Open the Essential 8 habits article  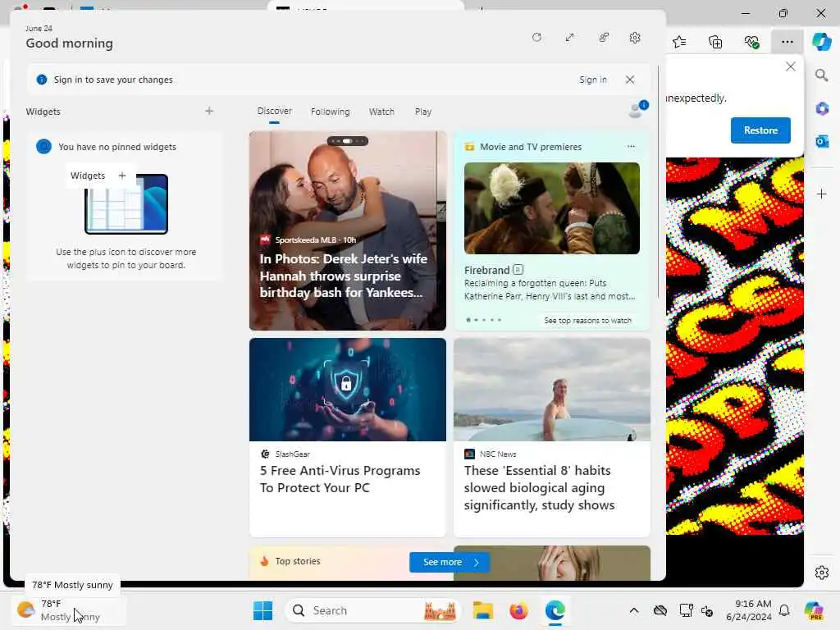[x=552, y=437]
